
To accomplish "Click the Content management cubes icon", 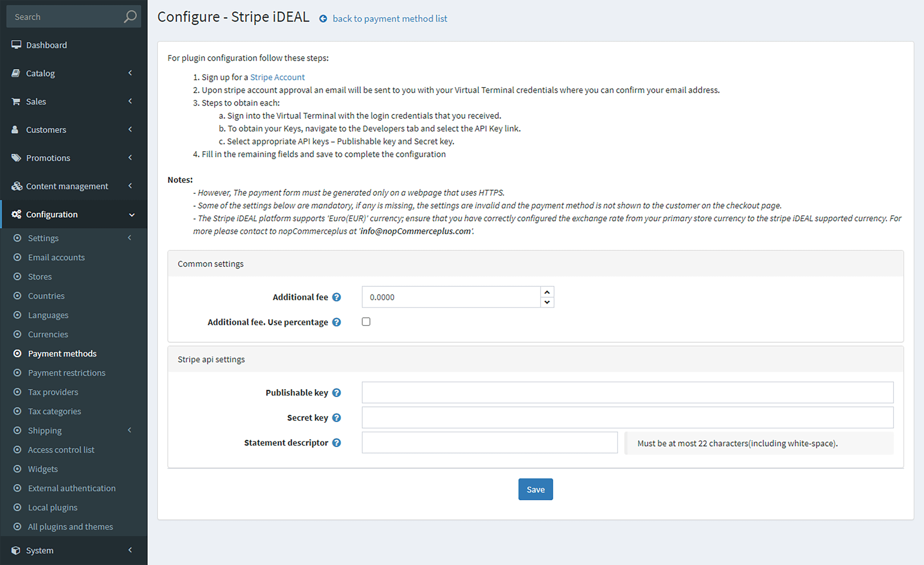I will click(17, 186).
